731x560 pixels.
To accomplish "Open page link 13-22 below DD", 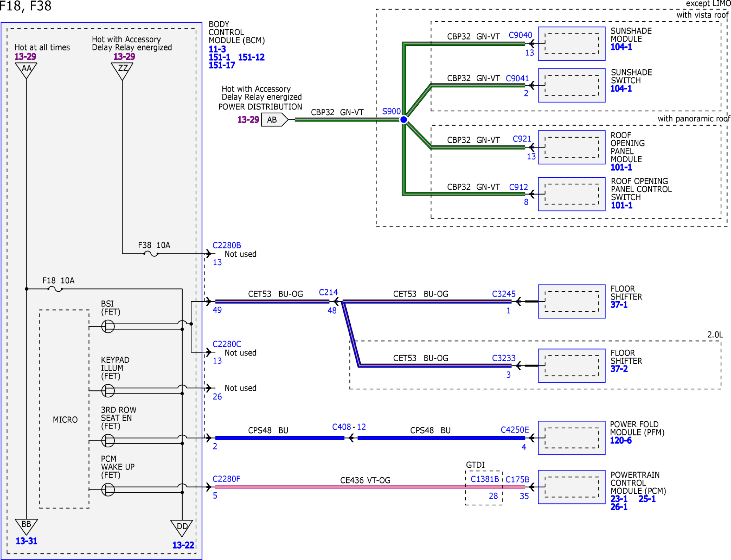I will tap(183, 545).
